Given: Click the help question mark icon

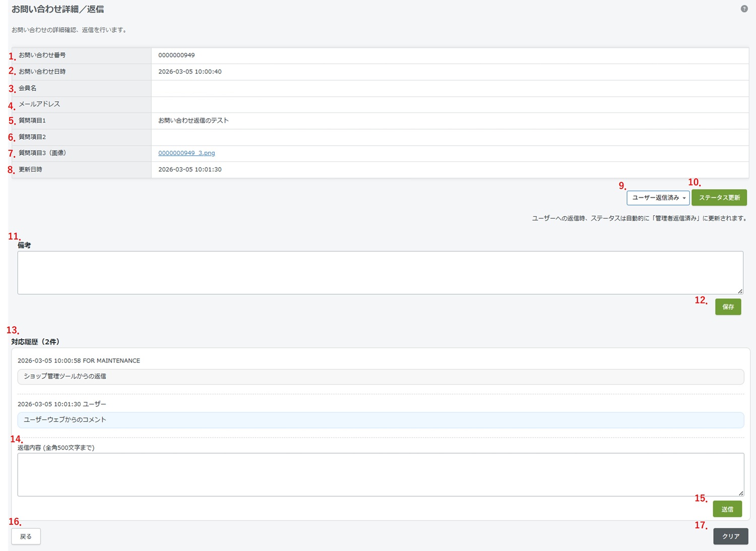Looking at the screenshot, I should (x=744, y=9).
